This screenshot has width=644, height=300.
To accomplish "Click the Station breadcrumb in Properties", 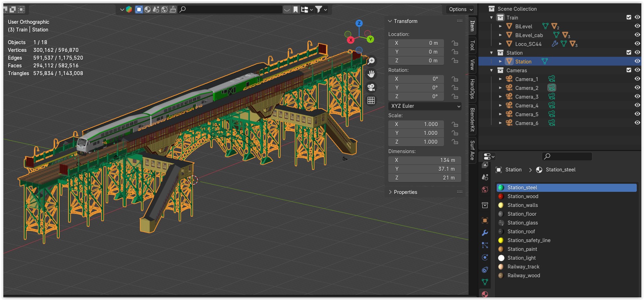I will pyautogui.click(x=513, y=170).
